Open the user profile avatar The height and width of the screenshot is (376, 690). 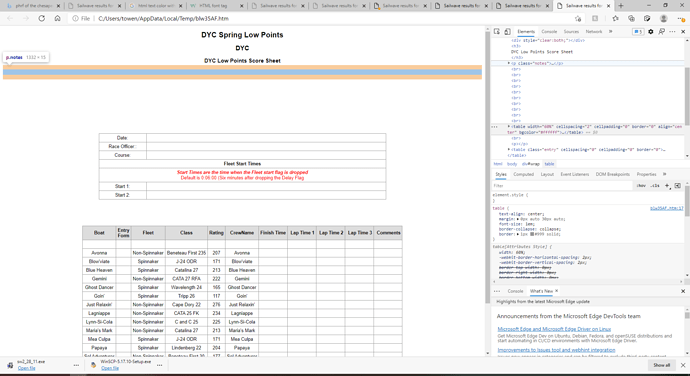point(663,18)
